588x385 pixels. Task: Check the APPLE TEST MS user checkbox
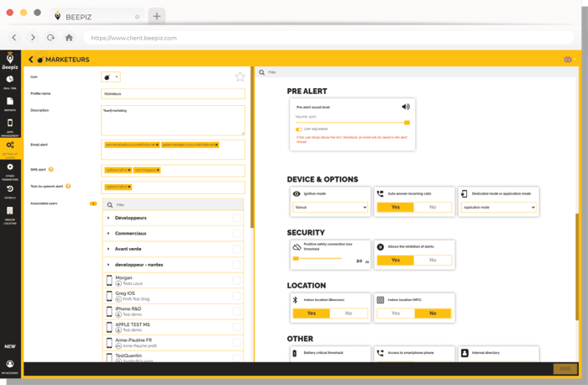[237, 327]
